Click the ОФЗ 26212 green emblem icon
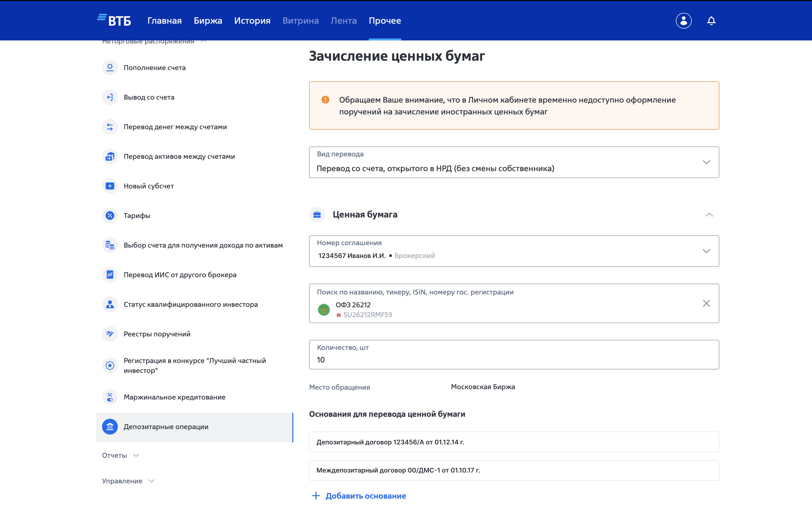This screenshot has width=812, height=510. tap(324, 310)
